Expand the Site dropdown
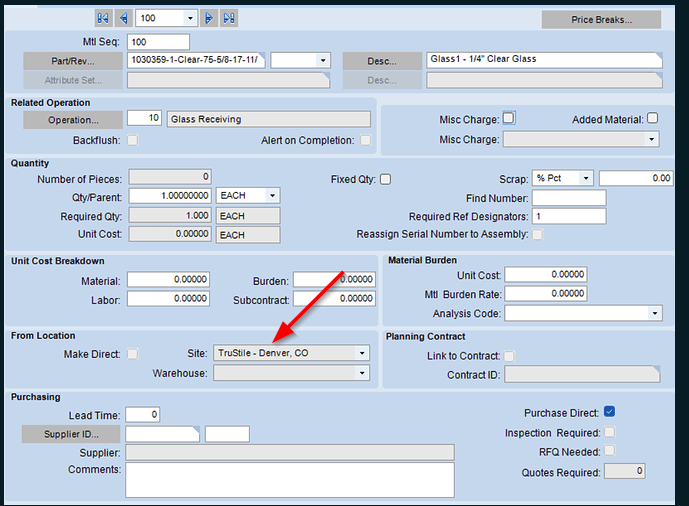The height and width of the screenshot is (506, 689). (x=361, y=353)
